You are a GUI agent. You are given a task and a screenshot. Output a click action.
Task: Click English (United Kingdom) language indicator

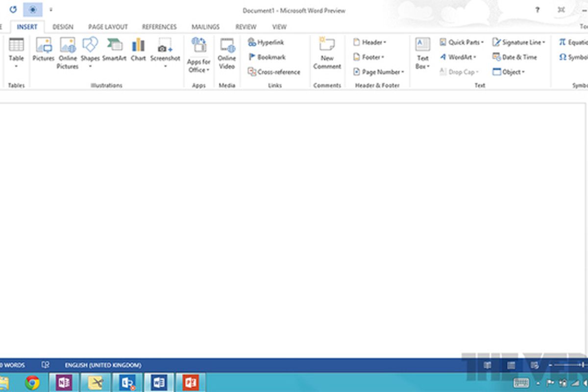click(103, 365)
